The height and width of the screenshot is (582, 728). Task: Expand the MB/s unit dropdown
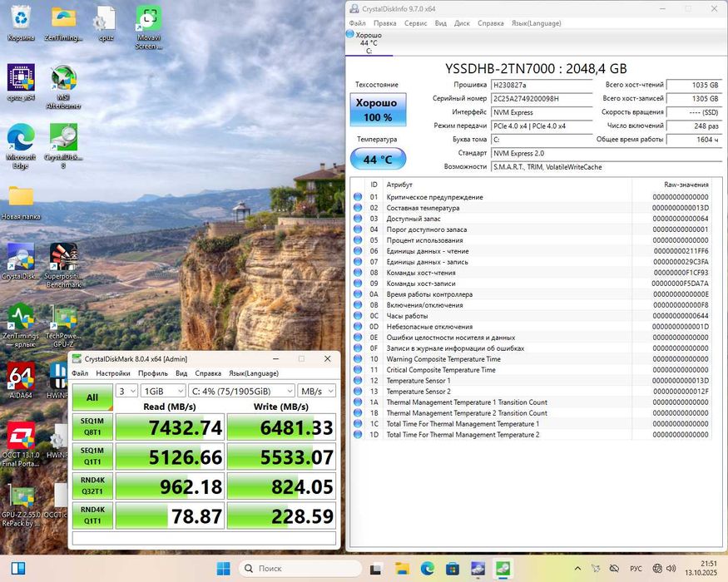pos(318,391)
